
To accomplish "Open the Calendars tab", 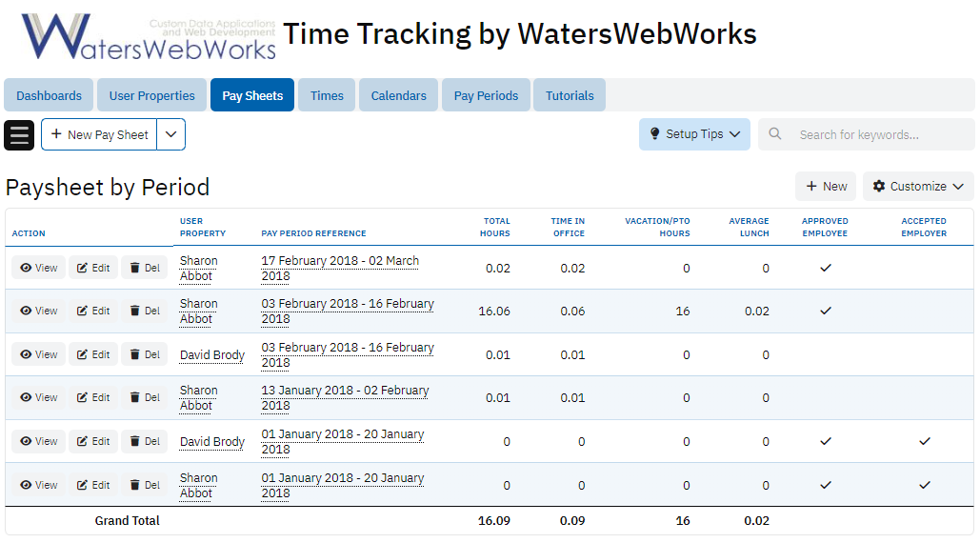I will coord(398,95).
